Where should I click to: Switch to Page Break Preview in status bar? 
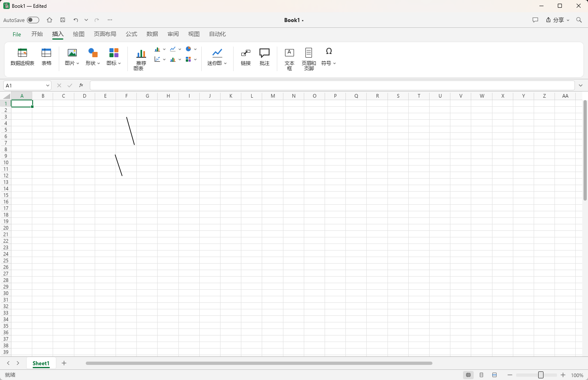tap(494, 375)
